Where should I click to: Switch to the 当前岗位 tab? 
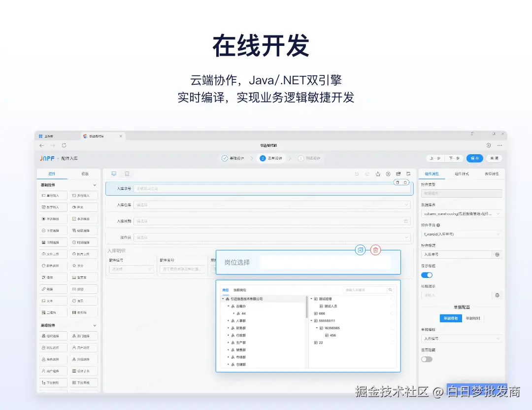(x=240, y=290)
